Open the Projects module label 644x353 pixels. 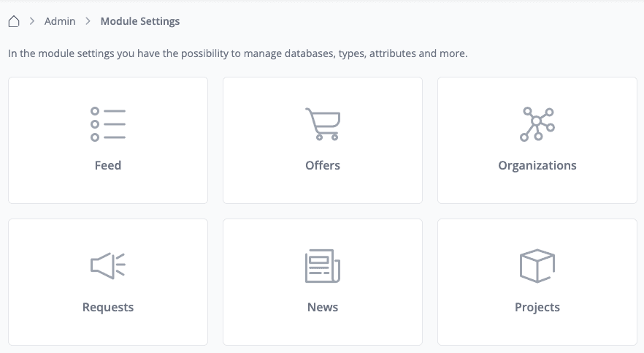537,307
